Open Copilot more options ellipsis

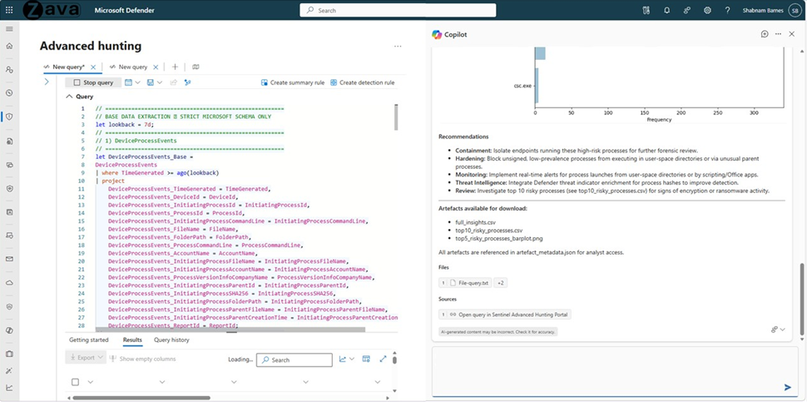(x=778, y=34)
